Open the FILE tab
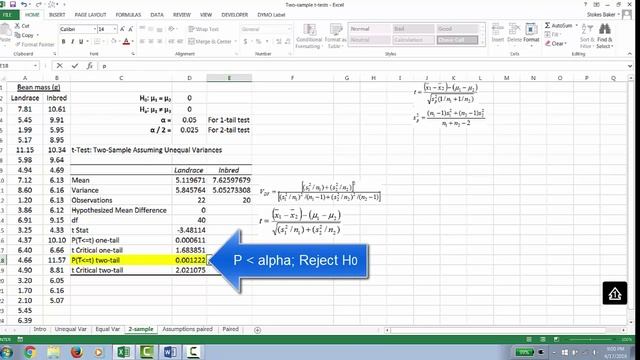 coord(9,15)
